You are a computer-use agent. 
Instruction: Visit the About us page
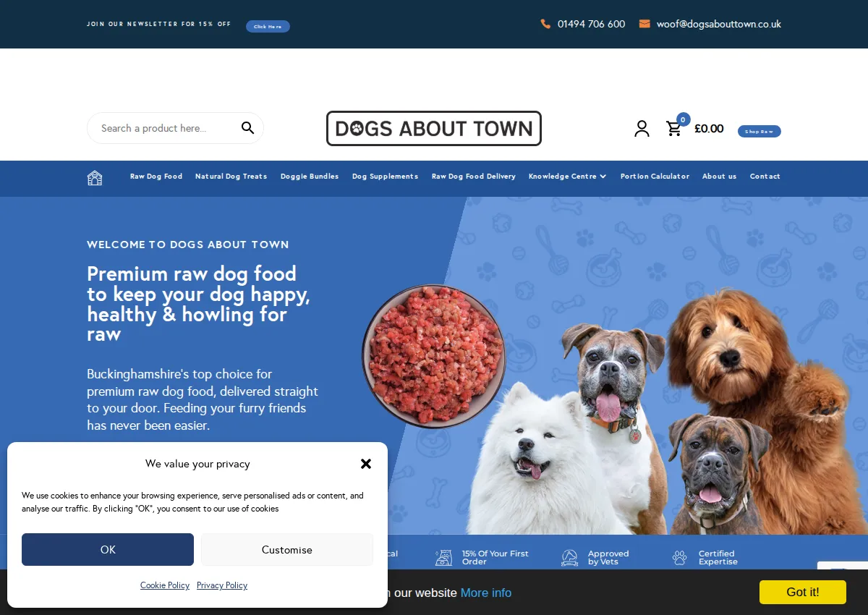[x=719, y=177]
